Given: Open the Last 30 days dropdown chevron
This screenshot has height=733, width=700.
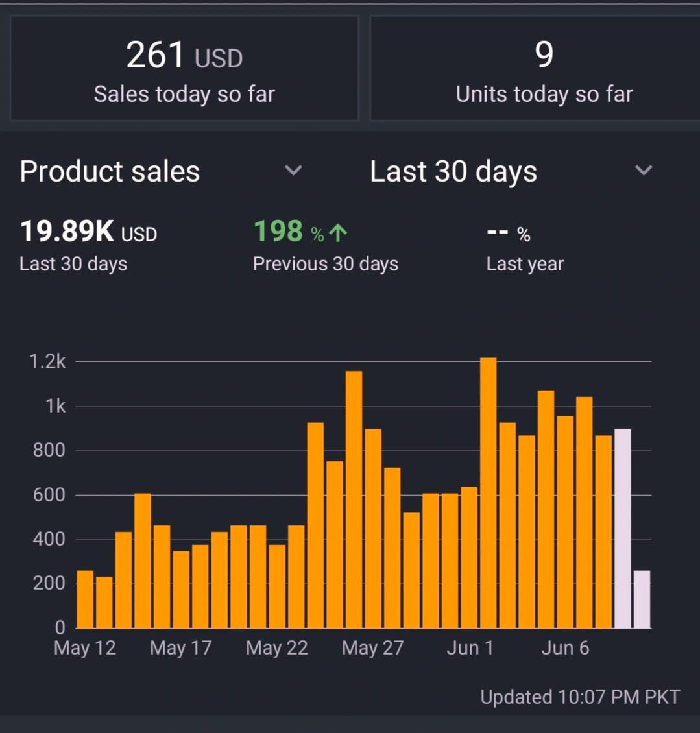Looking at the screenshot, I should click(x=643, y=171).
